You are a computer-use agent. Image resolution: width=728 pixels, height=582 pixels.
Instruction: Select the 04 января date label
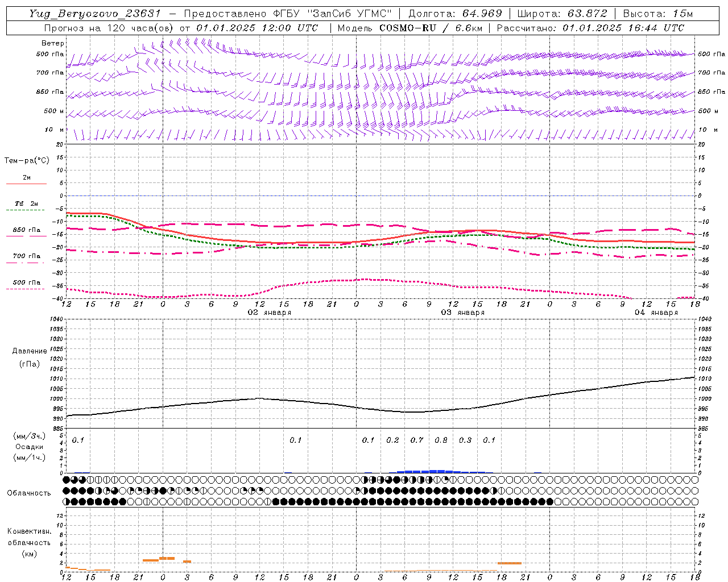pos(656,313)
